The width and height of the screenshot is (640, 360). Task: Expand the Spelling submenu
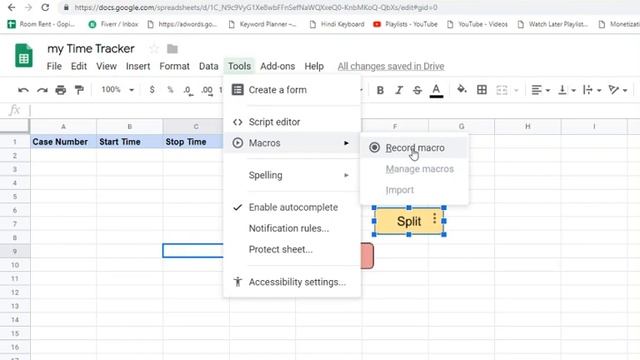click(x=292, y=175)
